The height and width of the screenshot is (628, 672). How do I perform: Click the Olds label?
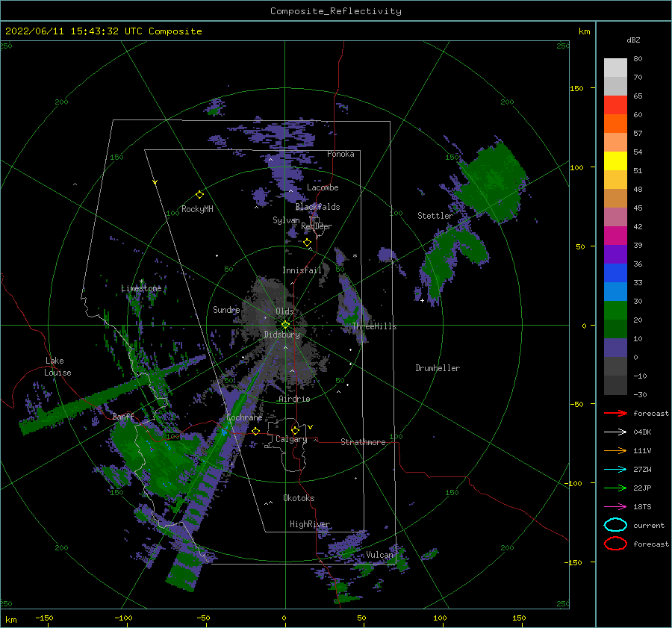[x=284, y=311]
